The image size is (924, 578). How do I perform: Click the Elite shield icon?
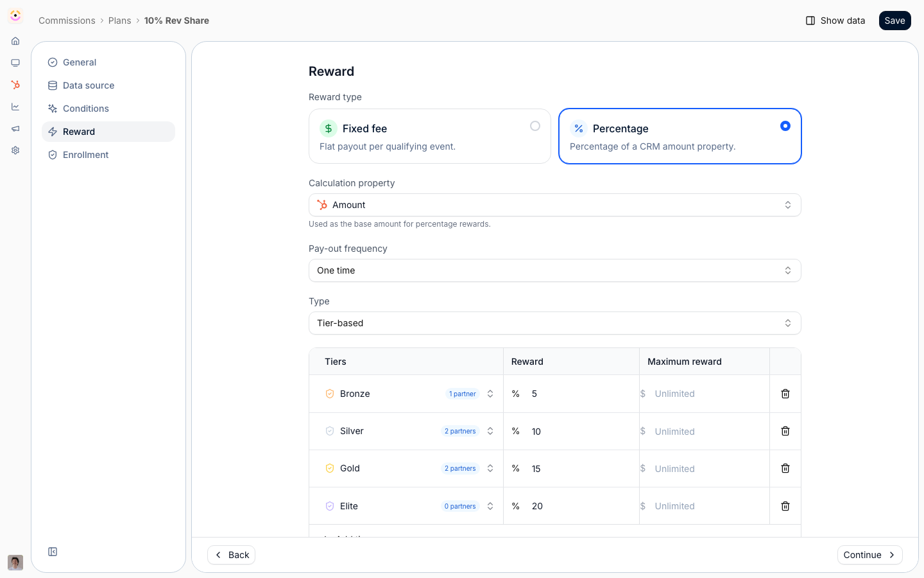pos(330,506)
